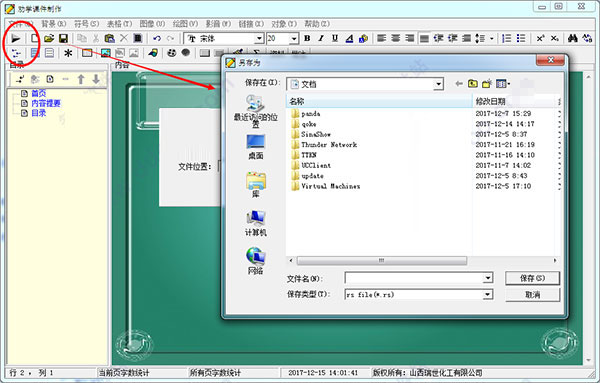Apply justified alignment
Screen dimensions: 600x383
click(x=424, y=38)
